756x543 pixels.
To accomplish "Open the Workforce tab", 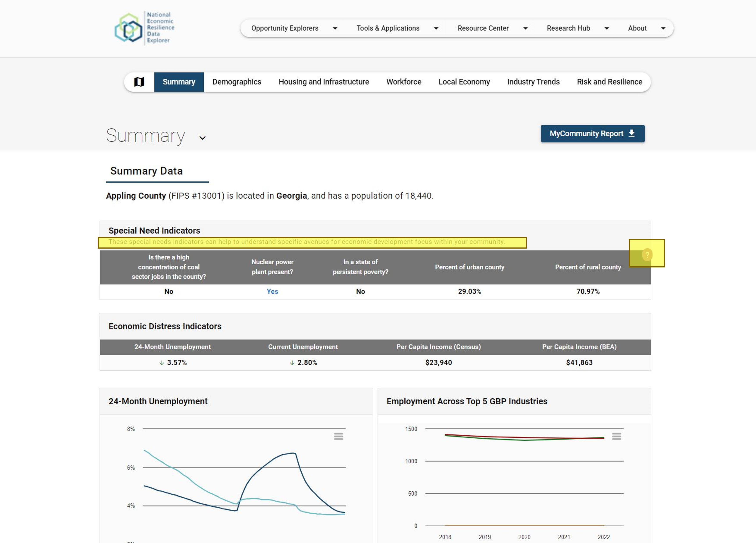I will click(404, 82).
